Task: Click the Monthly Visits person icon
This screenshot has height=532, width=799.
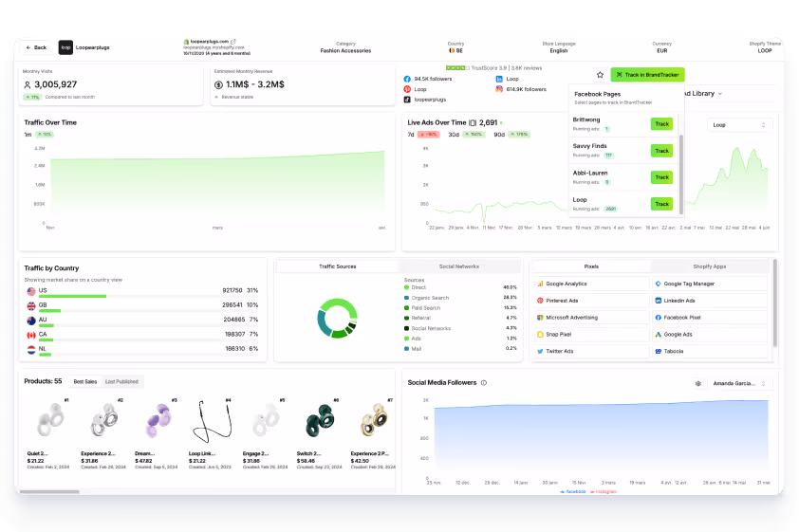Action: click(28, 84)
